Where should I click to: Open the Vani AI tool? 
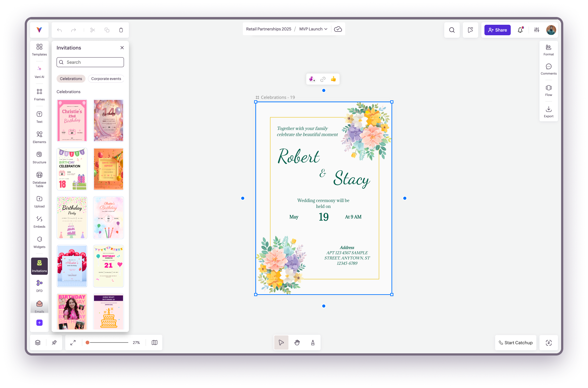(39, 72)
